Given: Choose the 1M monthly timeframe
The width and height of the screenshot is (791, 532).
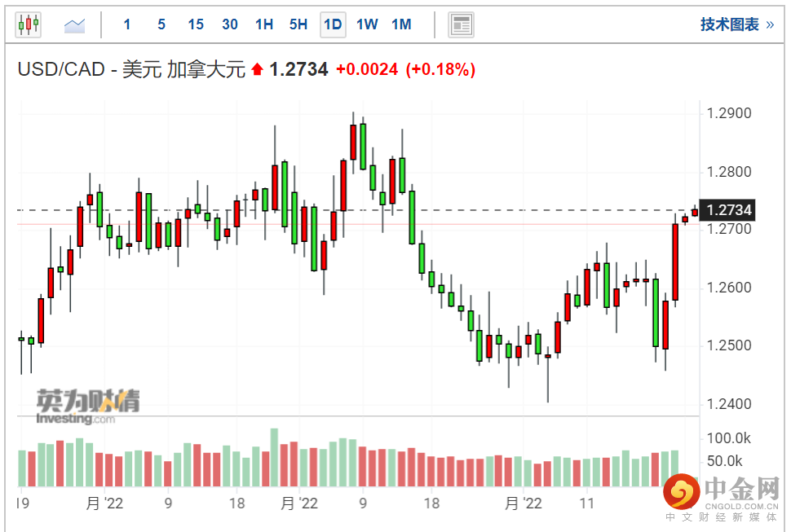Looking at the screenshot, I should pyautogui.click(x=401, y=24).
